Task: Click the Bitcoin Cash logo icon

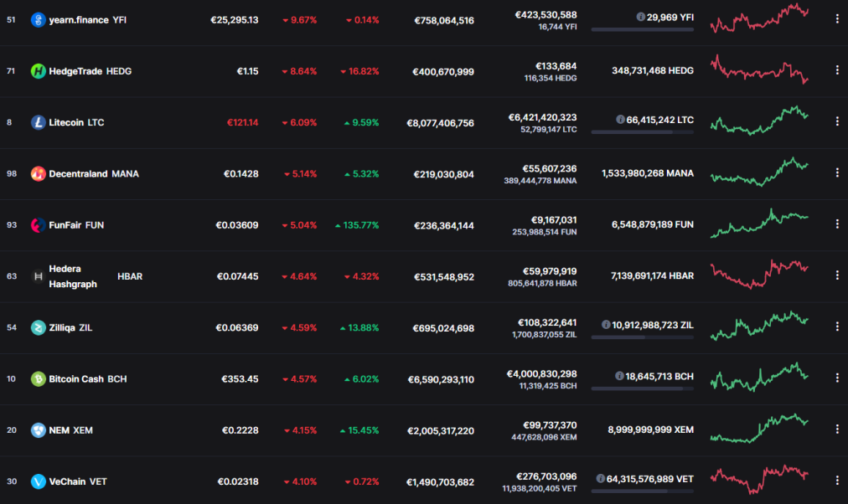Action: point(38,379)
